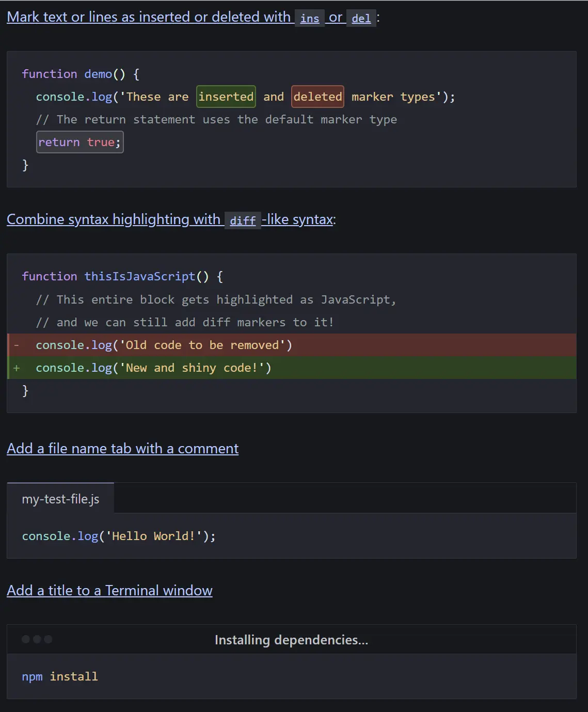Click the plus diff marker on the added line
Viewport: 588px width, 712px height.
17,368
